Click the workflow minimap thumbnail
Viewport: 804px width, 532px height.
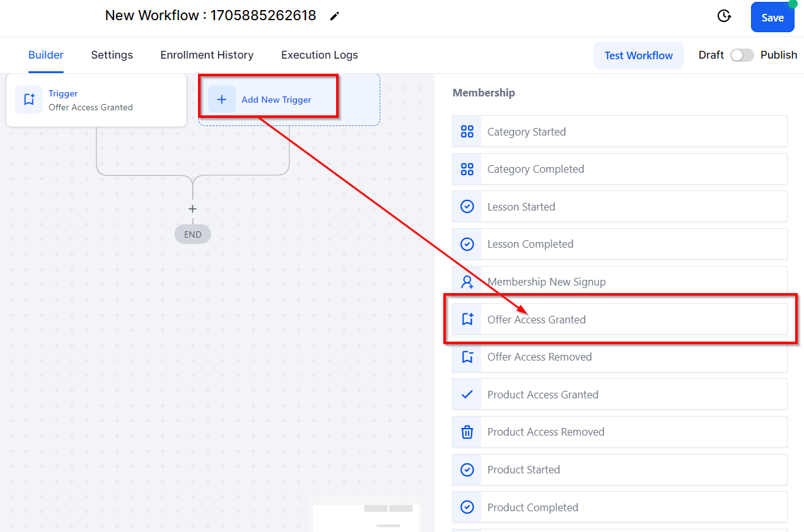point(366,514)
